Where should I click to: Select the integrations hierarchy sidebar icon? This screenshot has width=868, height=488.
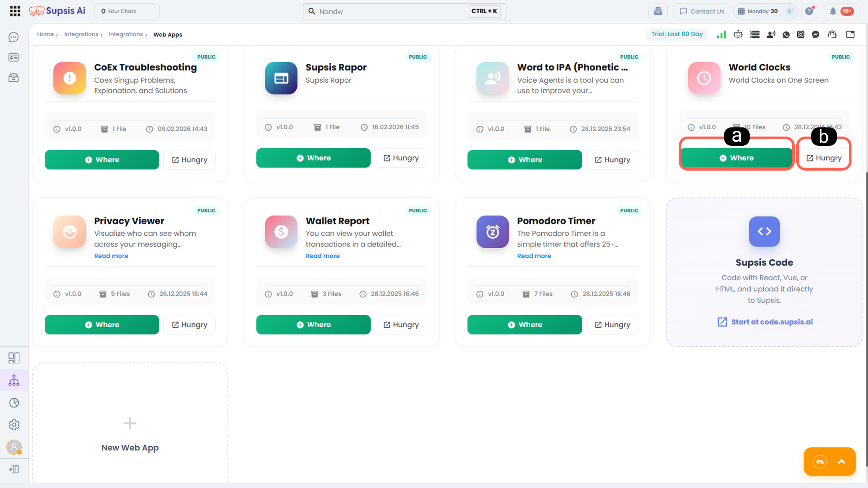(x=14, y=380)
